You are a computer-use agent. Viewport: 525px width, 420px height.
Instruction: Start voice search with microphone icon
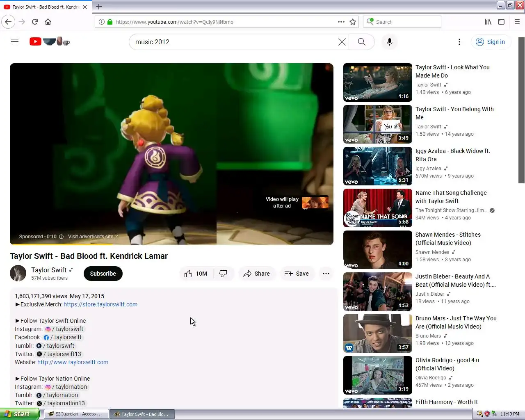pyautogui.click(x=390, y=42)
